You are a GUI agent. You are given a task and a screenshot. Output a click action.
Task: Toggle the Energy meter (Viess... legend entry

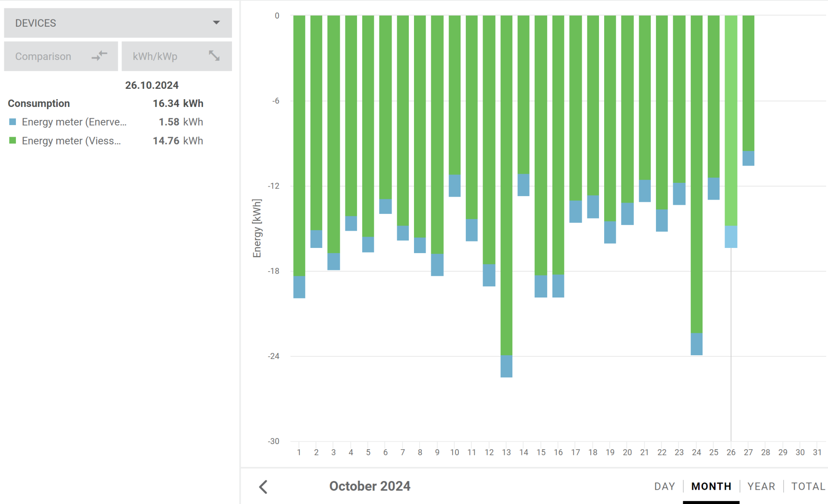click(71, 141)
